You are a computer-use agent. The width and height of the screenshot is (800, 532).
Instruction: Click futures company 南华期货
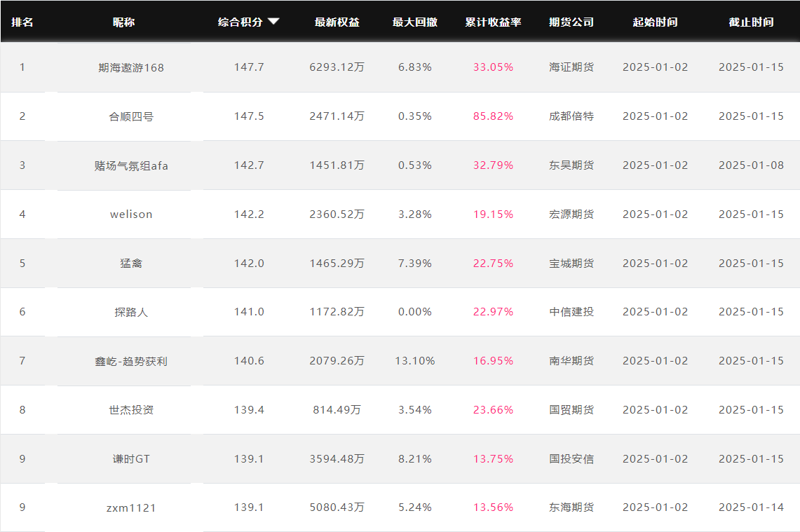tap(571, 361)
